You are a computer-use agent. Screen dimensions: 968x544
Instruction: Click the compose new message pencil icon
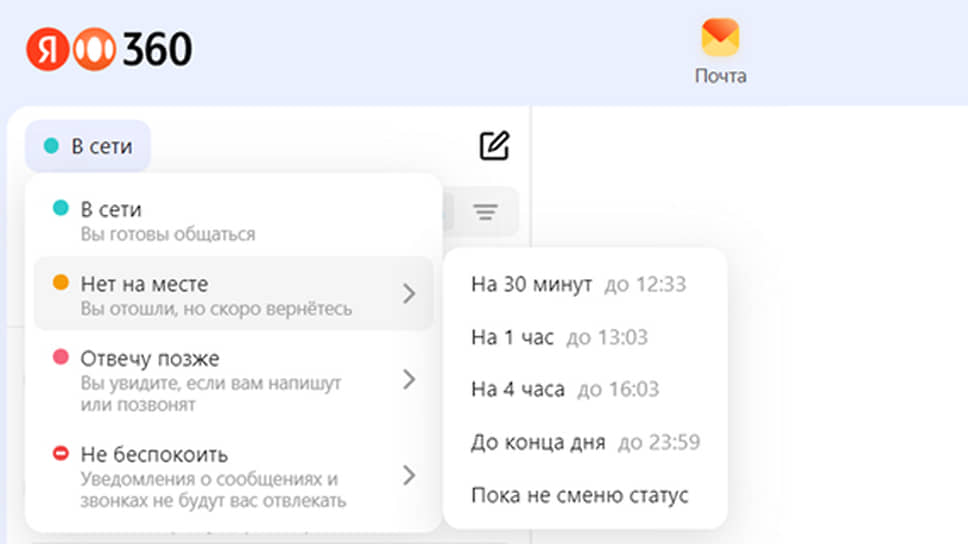[x=494, y=146]
